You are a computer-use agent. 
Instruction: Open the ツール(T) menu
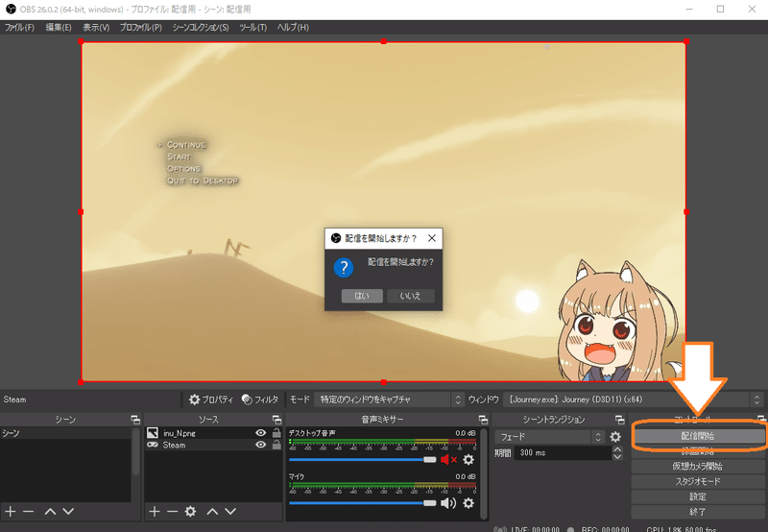pos(252,28)
